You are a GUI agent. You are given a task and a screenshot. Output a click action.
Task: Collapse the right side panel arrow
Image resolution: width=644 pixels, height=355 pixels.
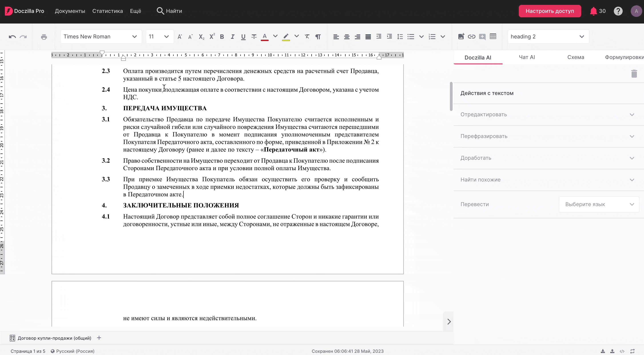pos(449,321)
